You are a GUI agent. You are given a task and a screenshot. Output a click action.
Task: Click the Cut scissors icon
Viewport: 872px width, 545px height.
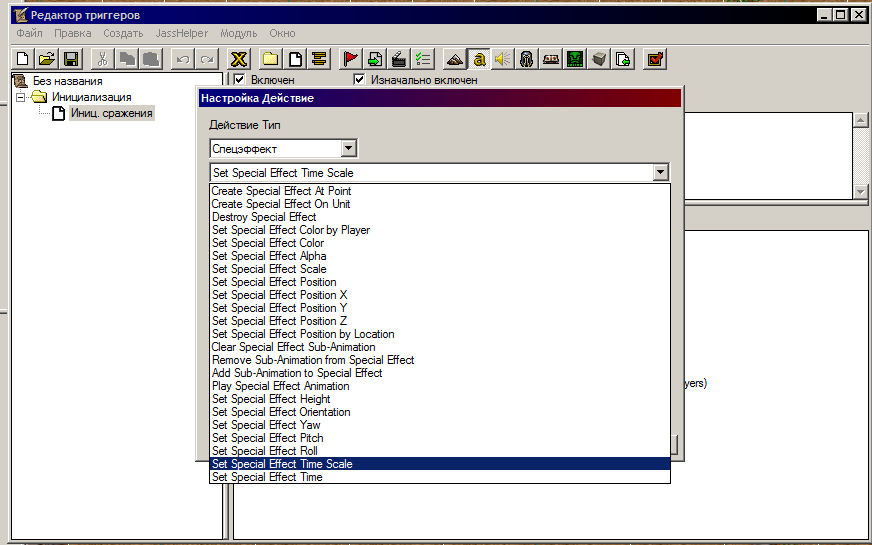pos(102,58)
